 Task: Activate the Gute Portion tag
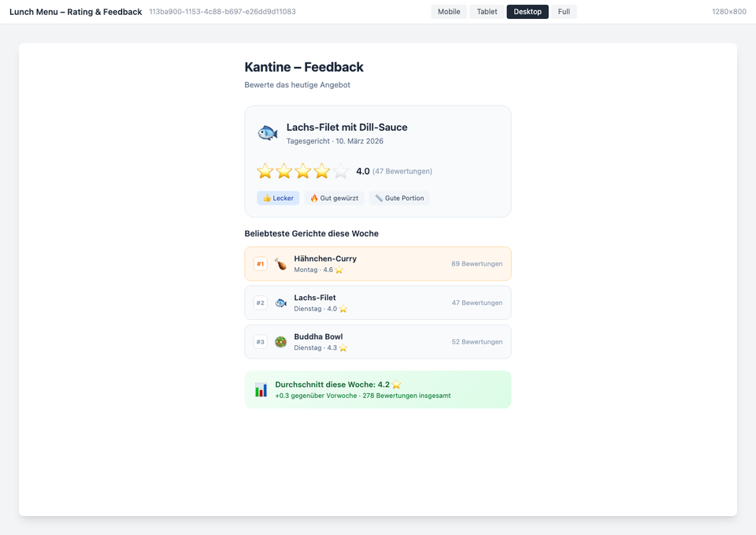[x=399, y=198]
